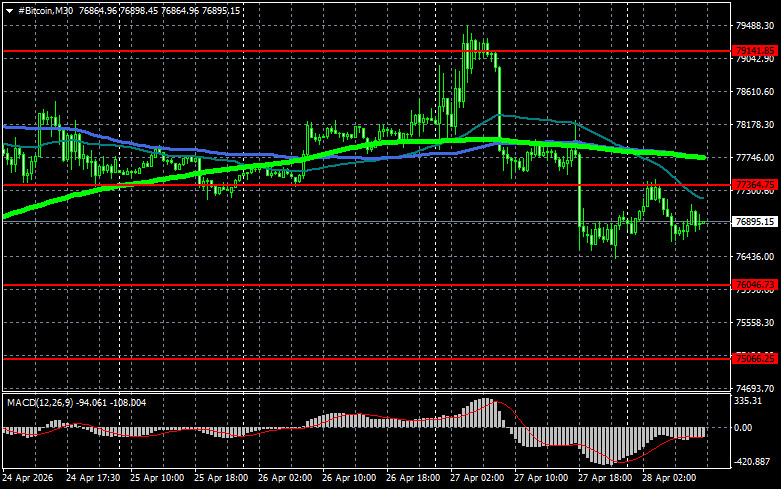Click the OHLC values 76864.96 76898.45 header
Viewport: 781px width, 489px height.
coord(119,10)
